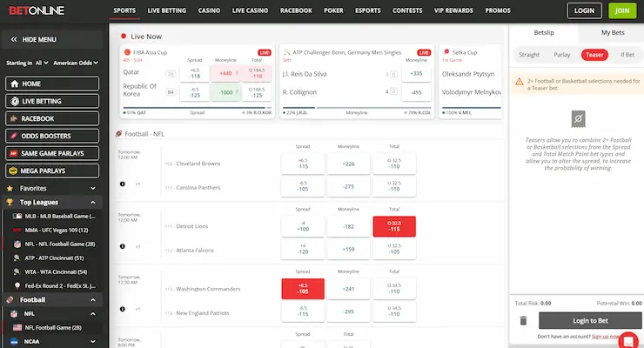Click the Home house icon
644x348 pixels.
(x=15, y=84)
